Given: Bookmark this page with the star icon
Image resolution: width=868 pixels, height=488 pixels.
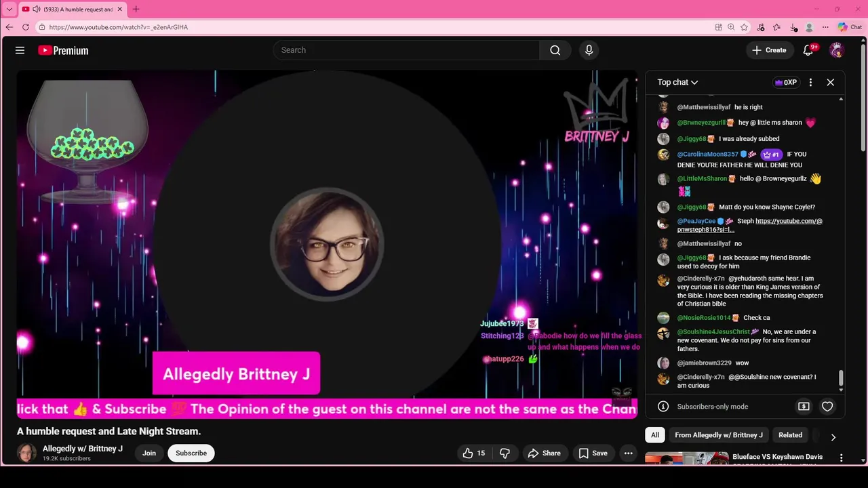Looking at the screenshot, I should (744, 27).
